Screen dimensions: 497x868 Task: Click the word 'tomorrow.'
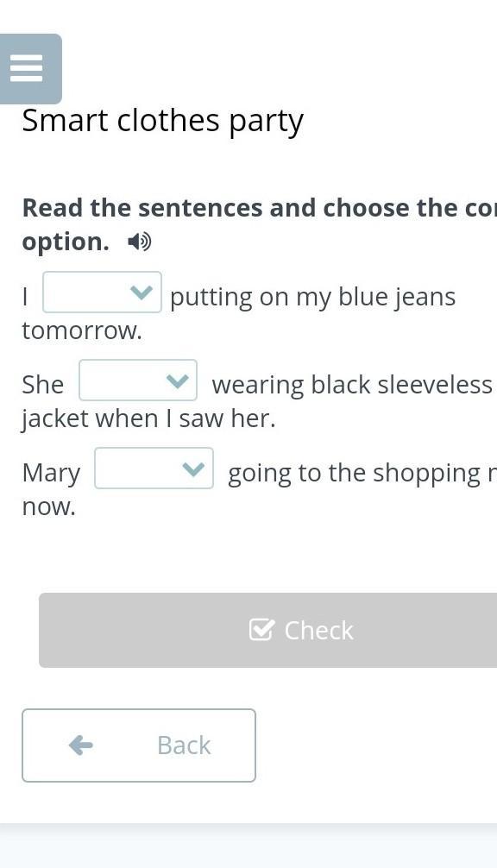82,331
